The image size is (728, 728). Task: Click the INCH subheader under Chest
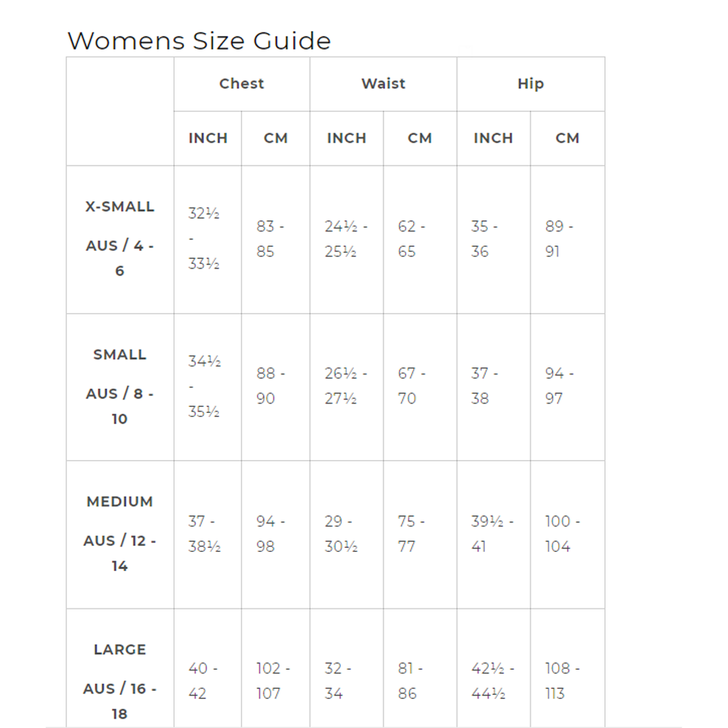(208, 138)
